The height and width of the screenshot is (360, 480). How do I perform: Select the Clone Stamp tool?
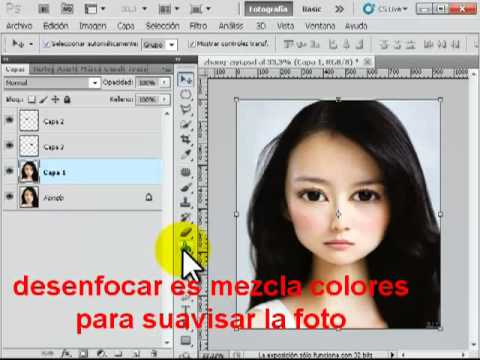point(186,202)
